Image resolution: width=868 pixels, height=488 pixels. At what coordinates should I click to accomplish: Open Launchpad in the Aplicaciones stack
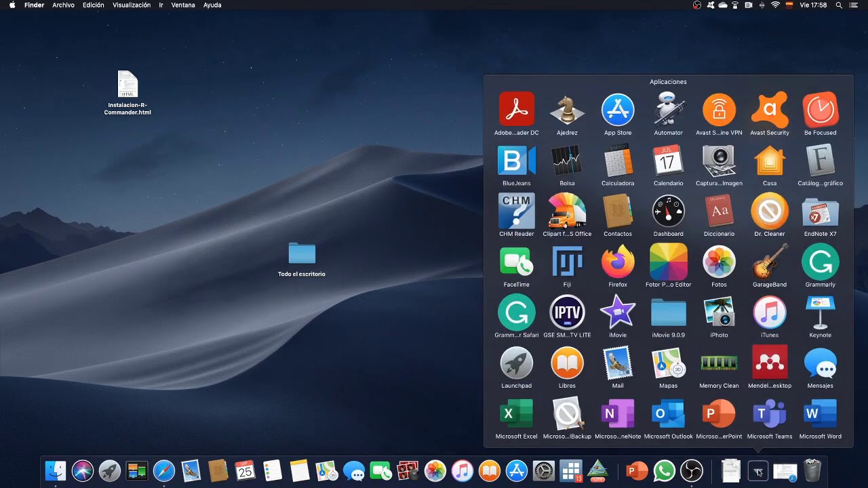click(x=516, y=363)
